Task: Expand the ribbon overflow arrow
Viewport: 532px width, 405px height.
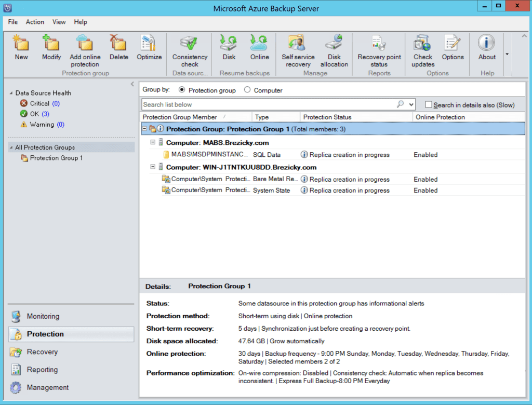Action: (507, 55)
